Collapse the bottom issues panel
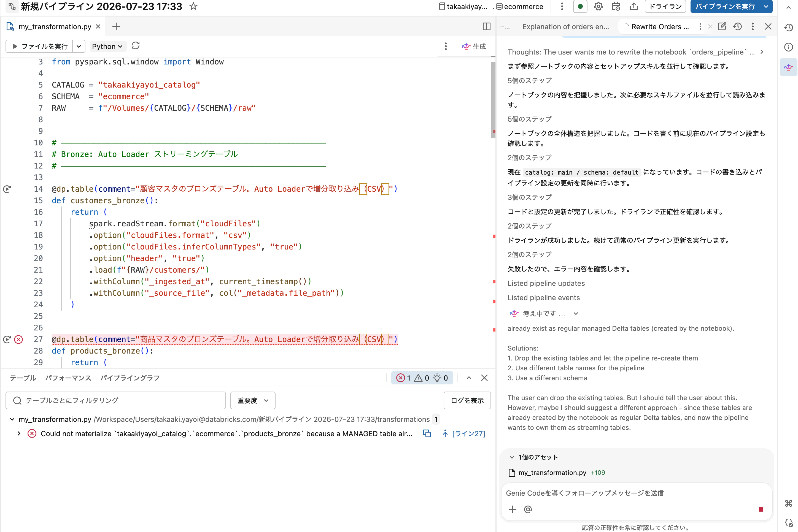798x532 pixels. click(469, 378)
